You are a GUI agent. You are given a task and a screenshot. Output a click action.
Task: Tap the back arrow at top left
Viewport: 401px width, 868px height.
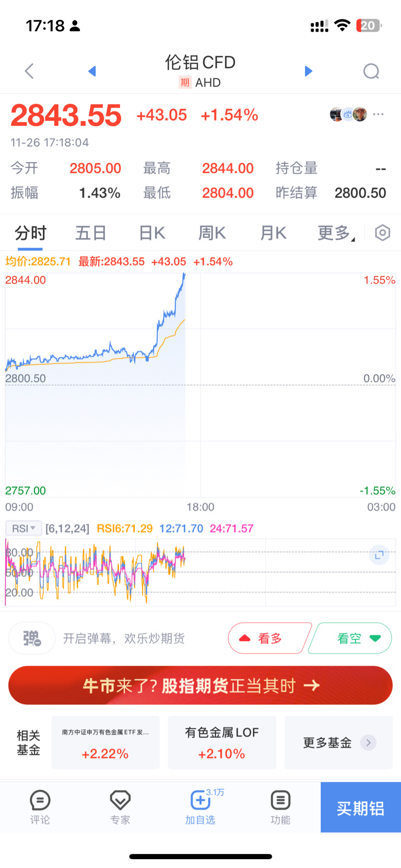click(29, 71)
